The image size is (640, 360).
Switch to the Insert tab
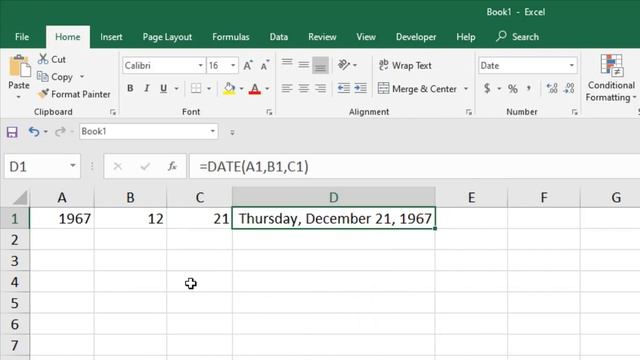(x=111, y=37)
